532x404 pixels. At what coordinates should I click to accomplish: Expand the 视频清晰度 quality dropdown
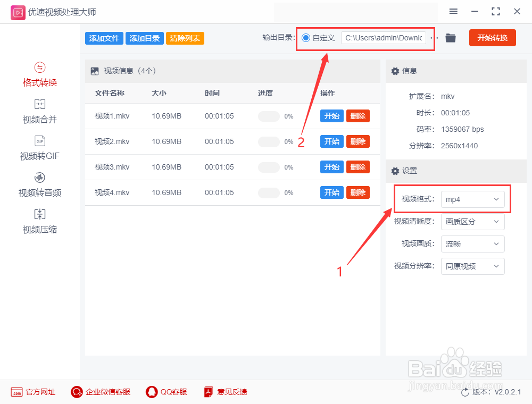click(472, 222)
